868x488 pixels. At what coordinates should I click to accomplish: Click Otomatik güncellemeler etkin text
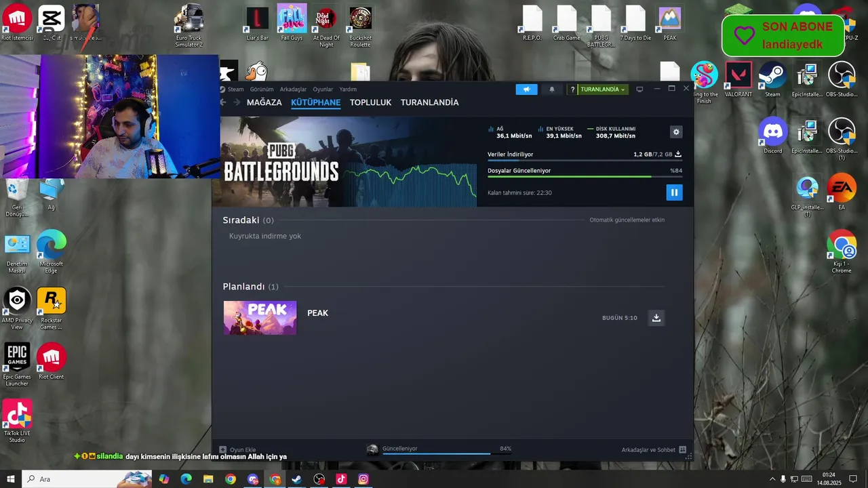tap(627, 220)
